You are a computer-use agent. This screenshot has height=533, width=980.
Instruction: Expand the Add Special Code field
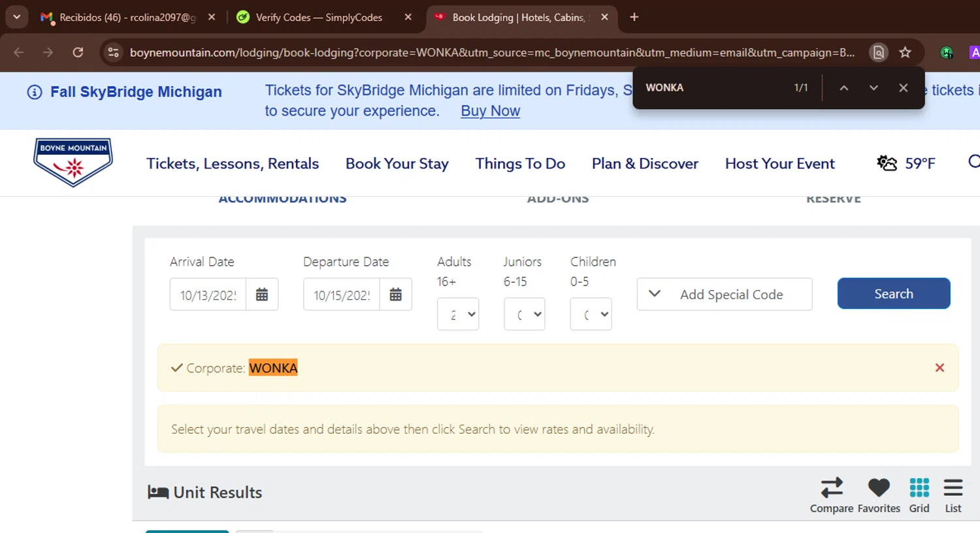pyautogui.click(x=725, y=295)
